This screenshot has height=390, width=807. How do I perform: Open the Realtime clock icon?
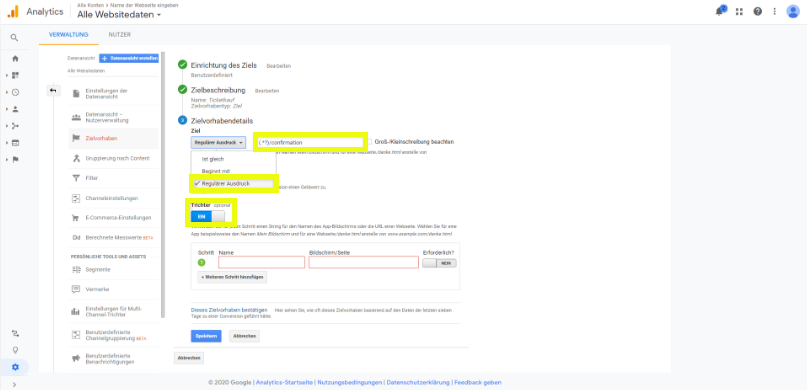coord(15,92)
